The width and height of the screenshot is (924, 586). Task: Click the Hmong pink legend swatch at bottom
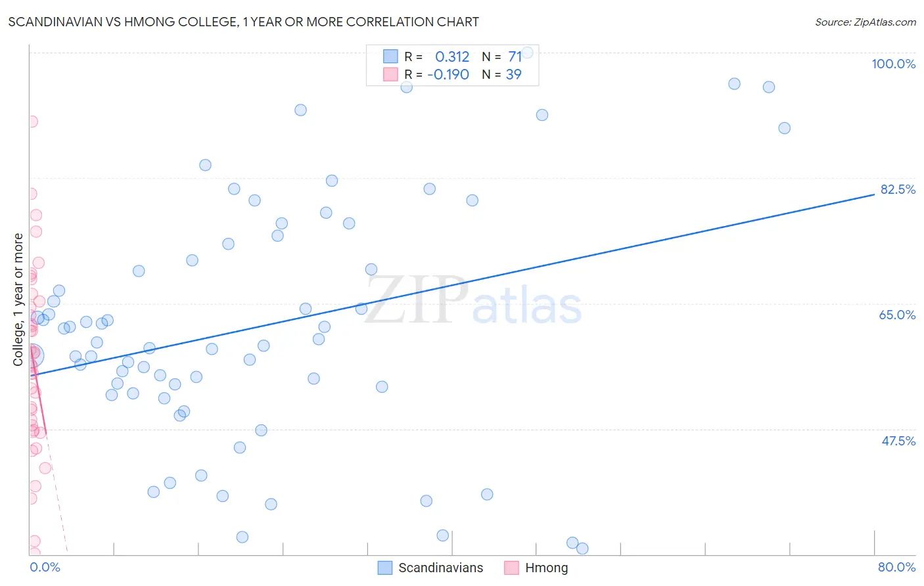[511, 568]
